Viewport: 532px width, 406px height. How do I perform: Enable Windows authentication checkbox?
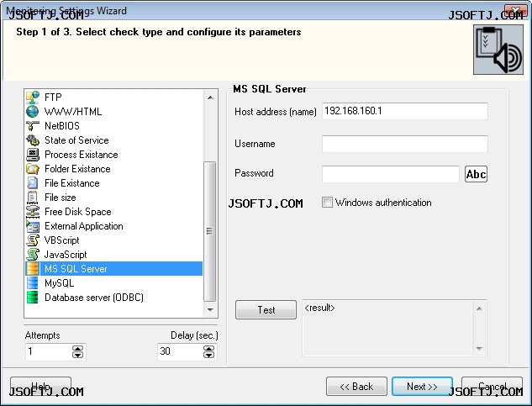pyautogui.click(x=327, y=203)
